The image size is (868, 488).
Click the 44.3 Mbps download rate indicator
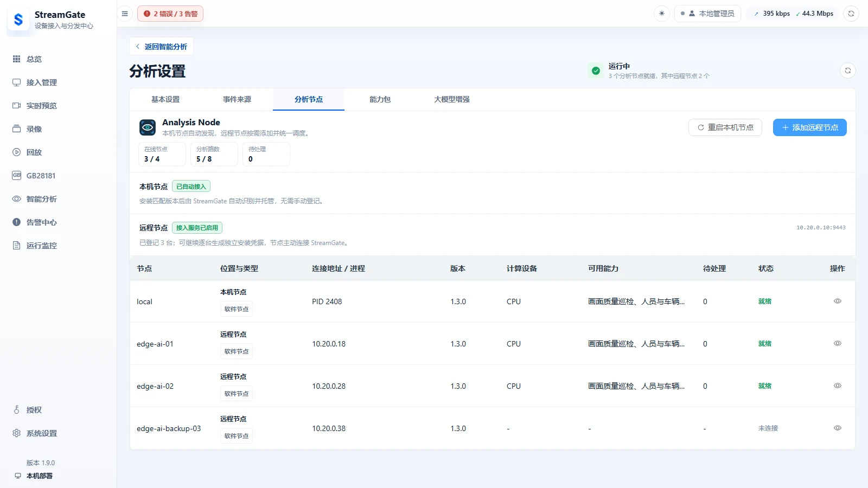[x=814, y=14]
